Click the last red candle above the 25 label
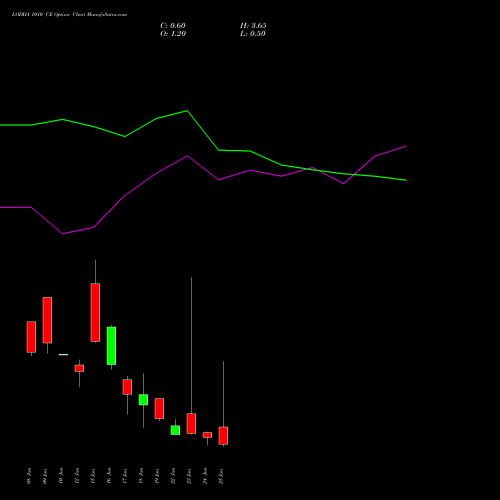Image resolution: width=500 pixels, height=500 pixels. 223,436
